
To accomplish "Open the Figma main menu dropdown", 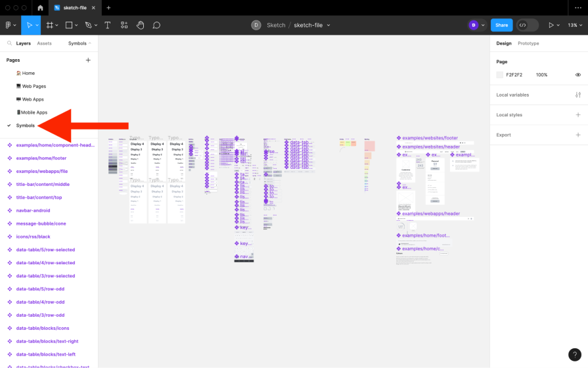I will click(11, 25).
